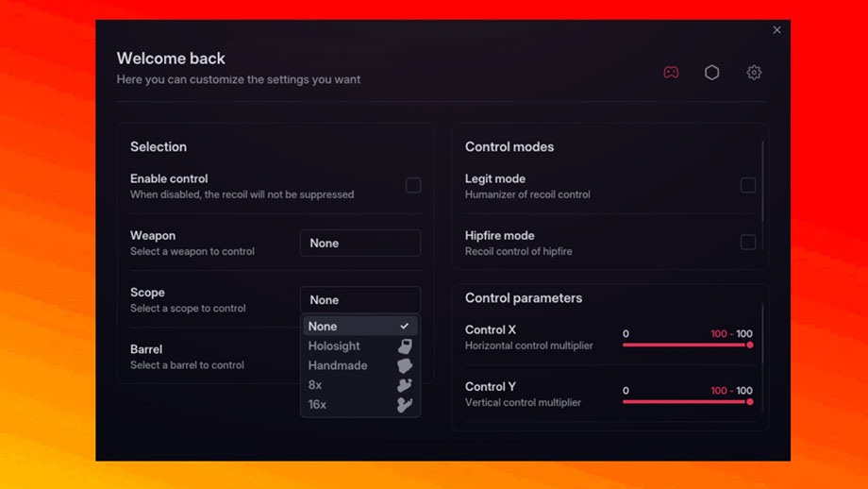Click the hexagon icon in the header

pos(712,73)
